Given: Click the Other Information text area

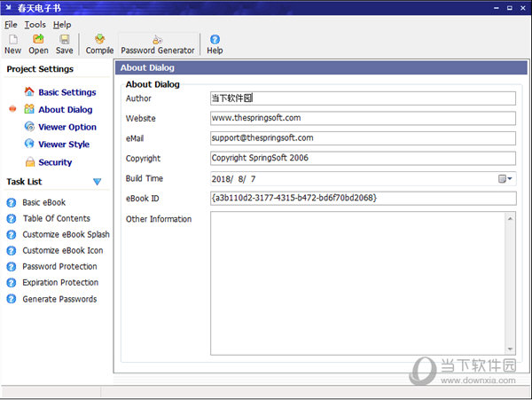Looking at the screenshot, I should tap(357, 283).
